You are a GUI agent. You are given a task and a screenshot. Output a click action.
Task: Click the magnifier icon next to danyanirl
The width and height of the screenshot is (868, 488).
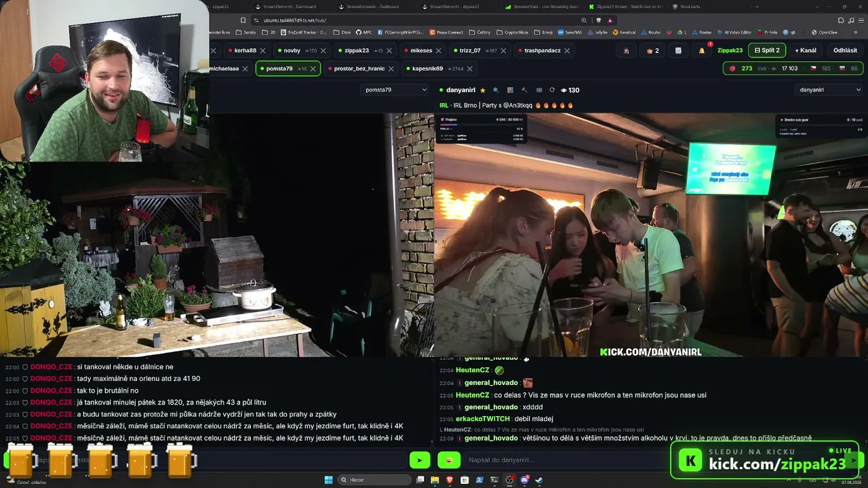coord(496,90)
